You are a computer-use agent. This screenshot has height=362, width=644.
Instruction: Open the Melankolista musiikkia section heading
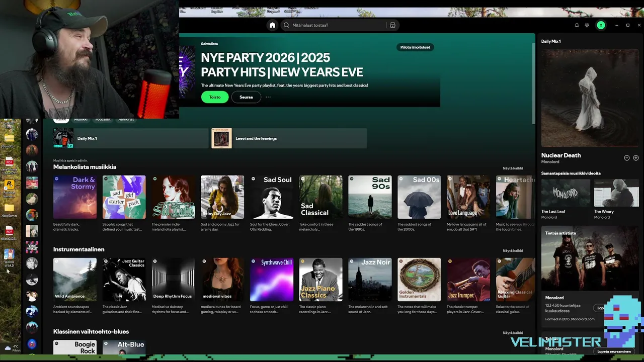coord(85,167)
